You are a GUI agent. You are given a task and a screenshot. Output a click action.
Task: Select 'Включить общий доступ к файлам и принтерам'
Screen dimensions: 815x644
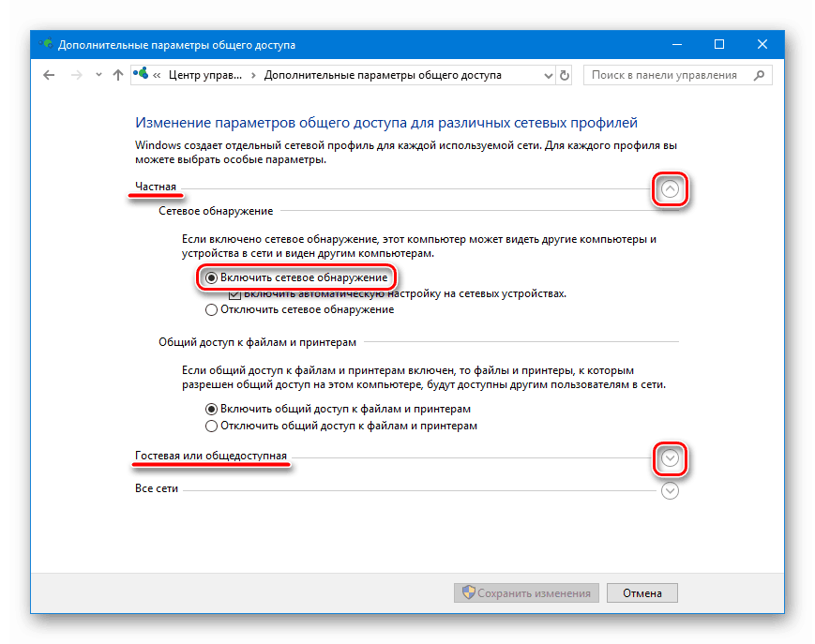click(x=338, y=410)
